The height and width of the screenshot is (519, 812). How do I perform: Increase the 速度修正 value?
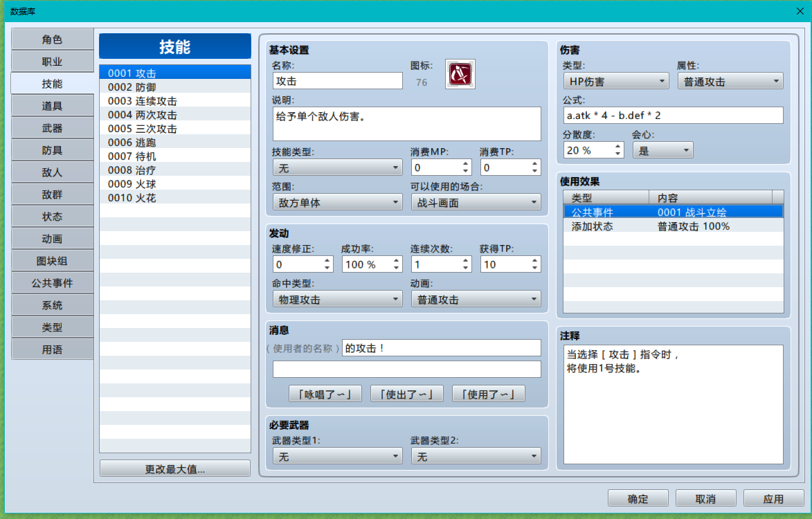pos(327,260)
